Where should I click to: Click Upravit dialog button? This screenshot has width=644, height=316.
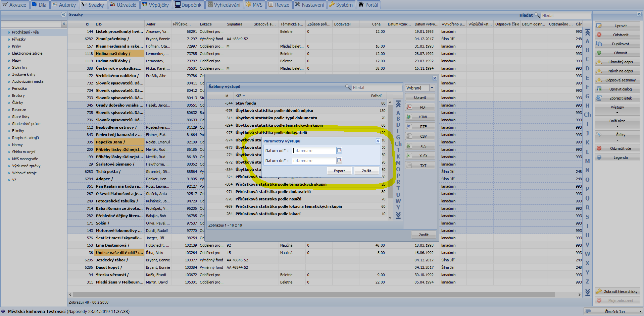click(x=617, y=89)
